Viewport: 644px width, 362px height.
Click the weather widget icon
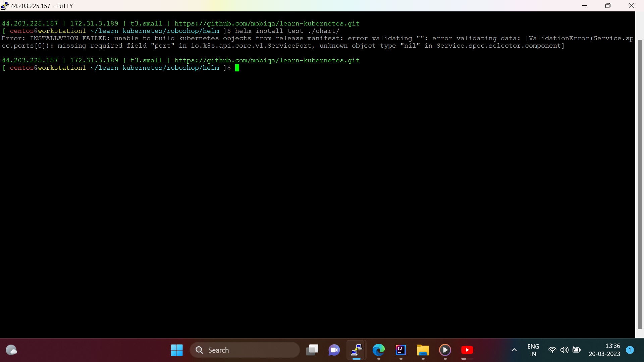coord(11,350)
